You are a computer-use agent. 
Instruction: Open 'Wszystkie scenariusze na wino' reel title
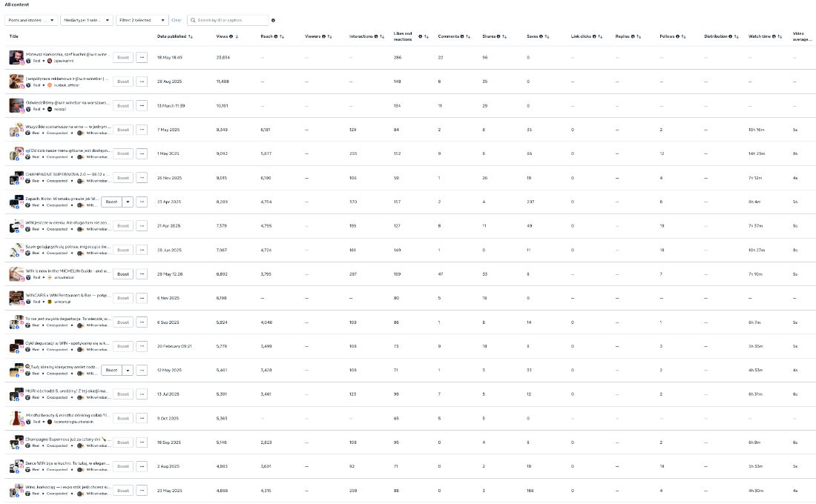pos(68,127)
